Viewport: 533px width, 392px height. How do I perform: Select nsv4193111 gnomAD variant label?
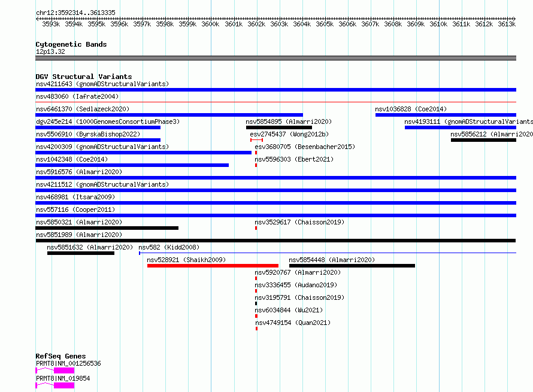click(468, 121)
